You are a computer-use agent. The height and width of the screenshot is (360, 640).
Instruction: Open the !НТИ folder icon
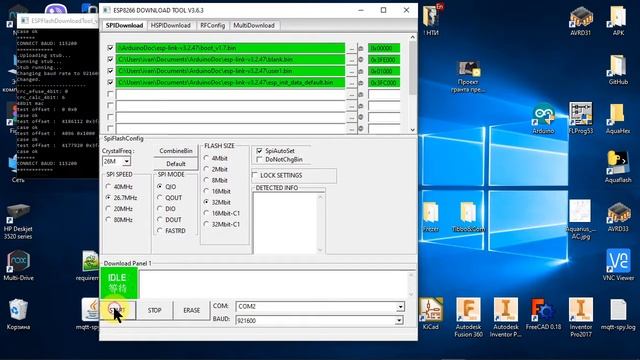(x=431, y=20)
